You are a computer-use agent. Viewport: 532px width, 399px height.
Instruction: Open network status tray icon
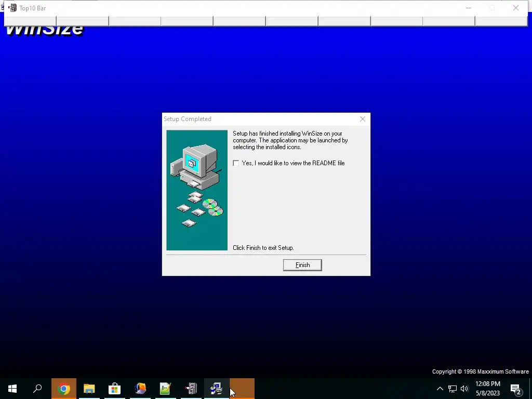point(453,389)
